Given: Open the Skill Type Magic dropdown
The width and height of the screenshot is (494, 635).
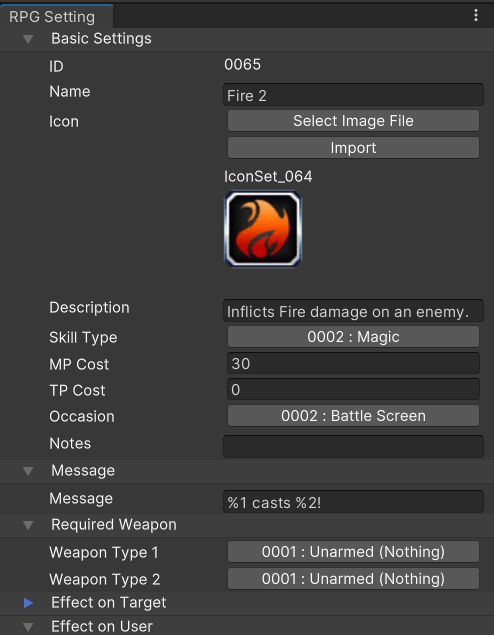Looking at the screenshot, I should point(353,337).
